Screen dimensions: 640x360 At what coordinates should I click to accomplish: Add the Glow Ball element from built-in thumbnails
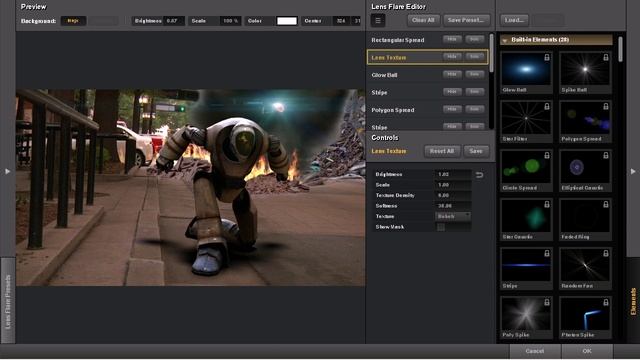[x=526, y=72]
